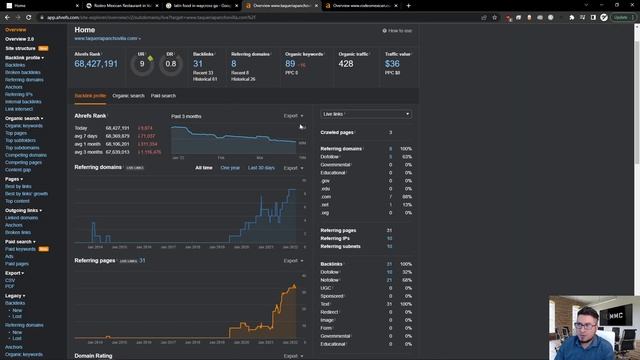Screen dimensions: 640x360
Task: Open the Extensions puzzle icon
Action: pos(572,18)
